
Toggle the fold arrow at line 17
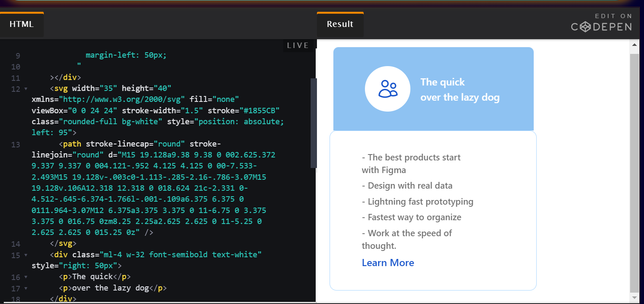point(26,288)
